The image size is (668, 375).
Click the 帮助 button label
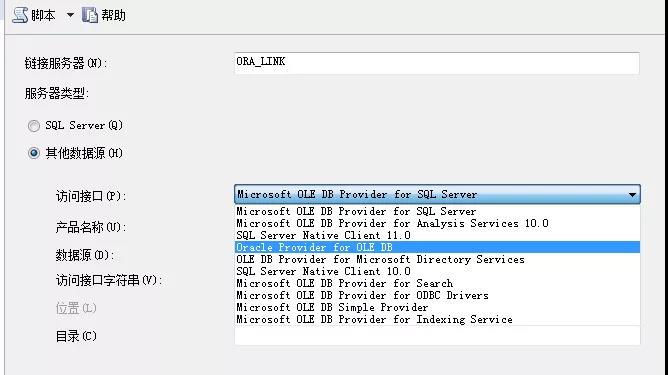113,15
